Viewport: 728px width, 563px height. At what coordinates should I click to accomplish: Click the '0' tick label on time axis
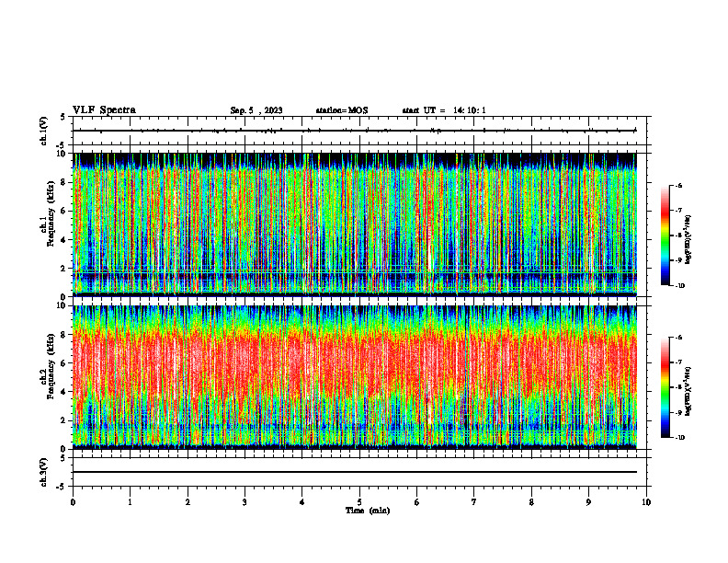point(73,502)
